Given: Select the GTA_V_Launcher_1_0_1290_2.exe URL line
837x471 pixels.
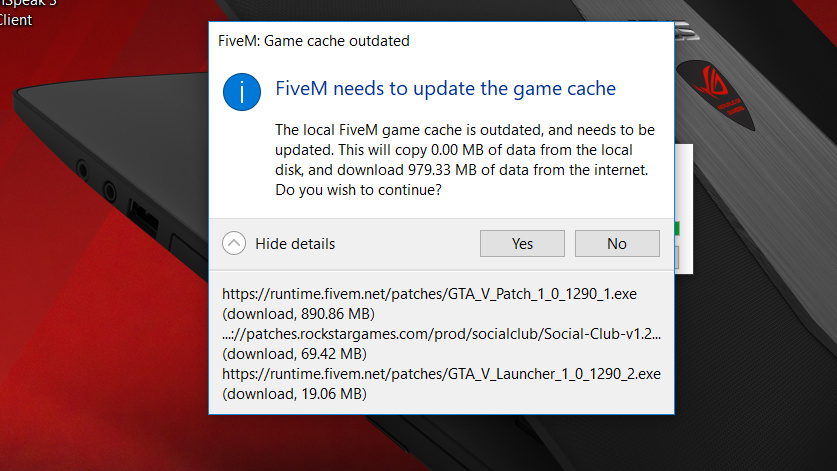Looking at the screenshot, I should (441, 373).
